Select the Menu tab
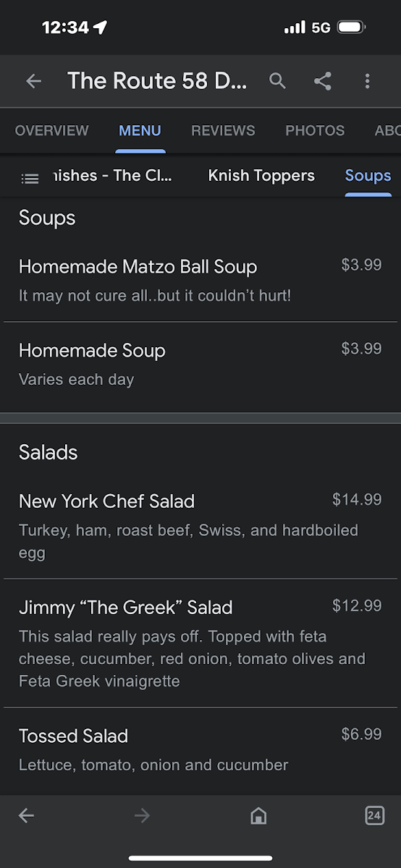401x868 pixels. (x=140, y=131)
